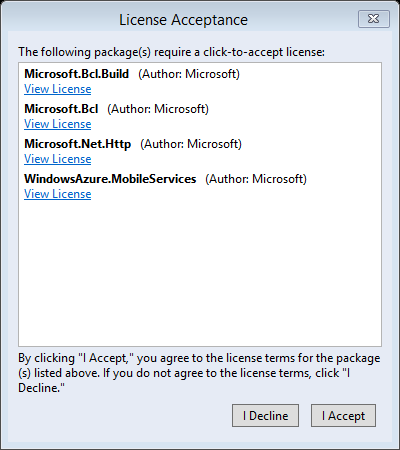The image size is (400, 450).
Task: Open View License link under Microsoft.Bcl
Action: (x=58, y=124)
